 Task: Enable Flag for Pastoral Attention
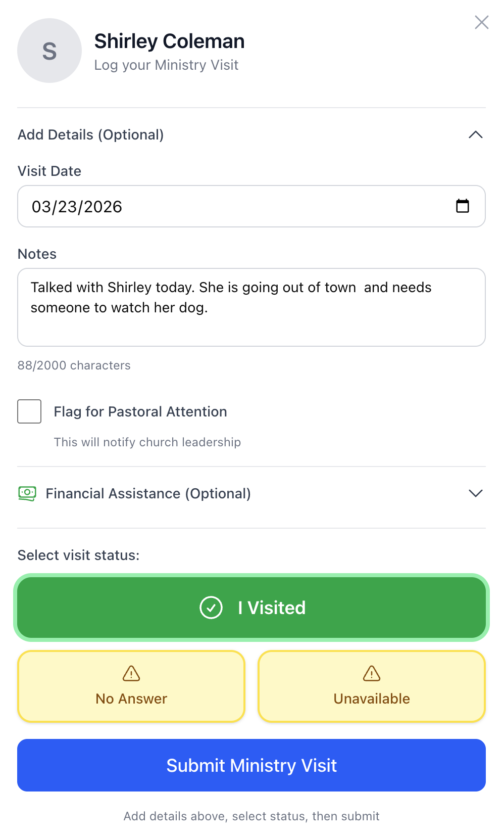click(29, 411)
